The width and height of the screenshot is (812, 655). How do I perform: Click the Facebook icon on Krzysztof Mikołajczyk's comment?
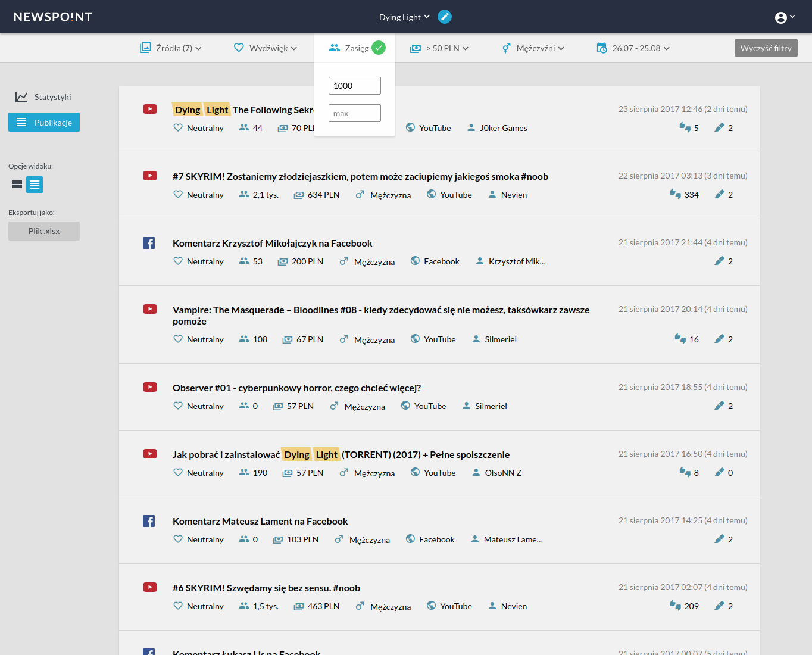tap(414, 261)
